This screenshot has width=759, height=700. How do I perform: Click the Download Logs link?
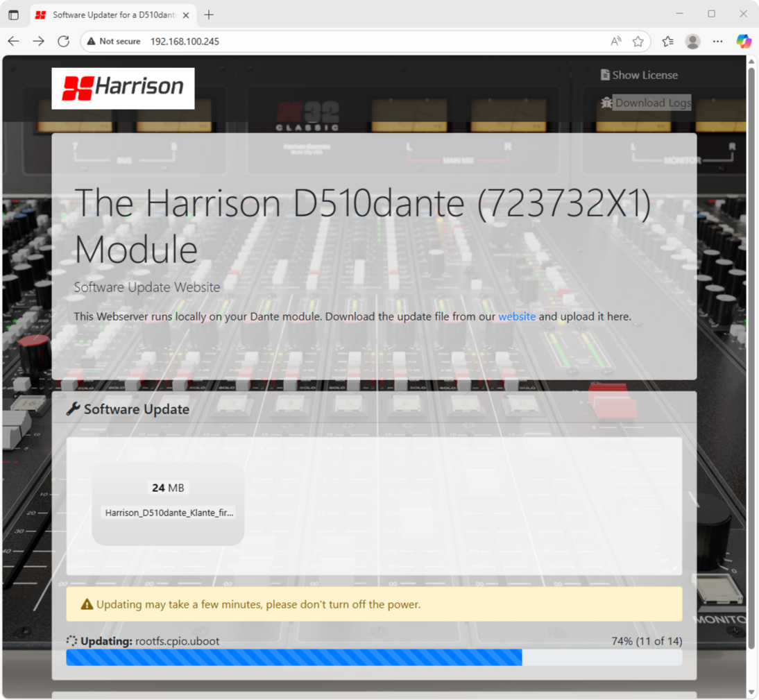[646, 103]
